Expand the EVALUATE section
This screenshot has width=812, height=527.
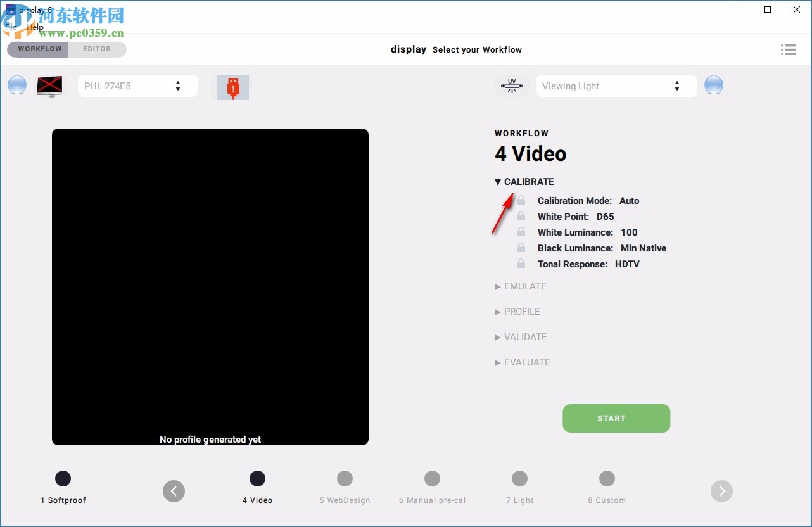click(523, 362)
